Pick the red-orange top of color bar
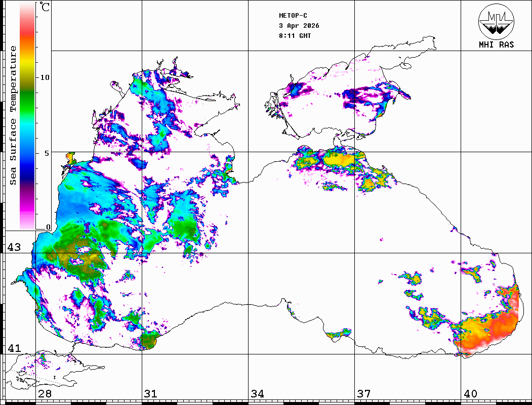This screenshot has height=405, width=532. (27, 35)
